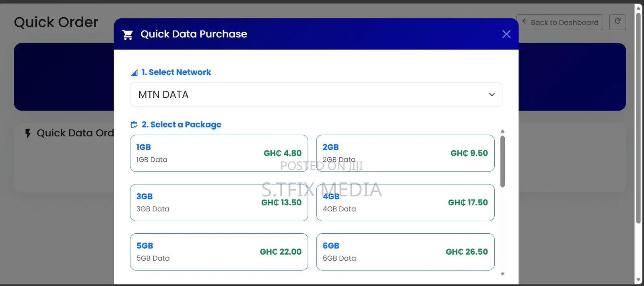
Task: Click the GH₵ 9.50 price text
Action: 469,153
